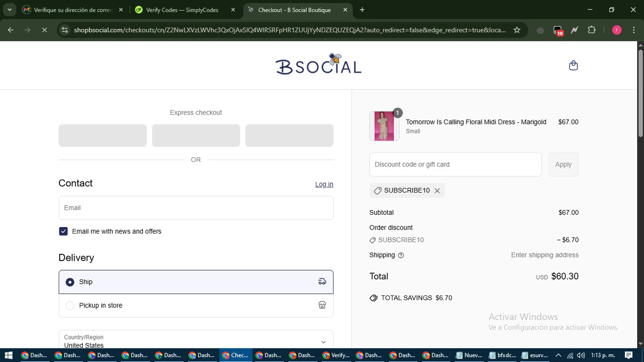Image resolution: width=644 pixels, height=362 pixels.
Task: Select the Checkout - B Social Boutique tab
Action: (298, 10)
